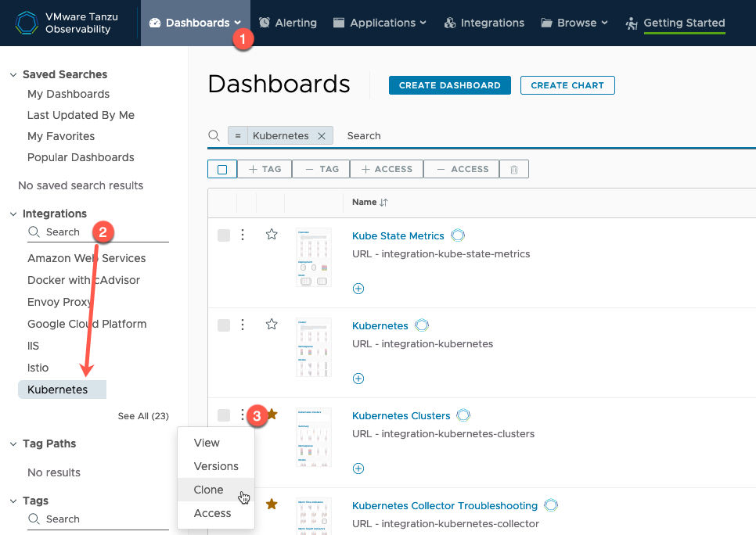This screenshot has width=756, height=535.
Task: Open Popular Dashboards saved search
Action: pyautogui.click(x=81, y=158)
